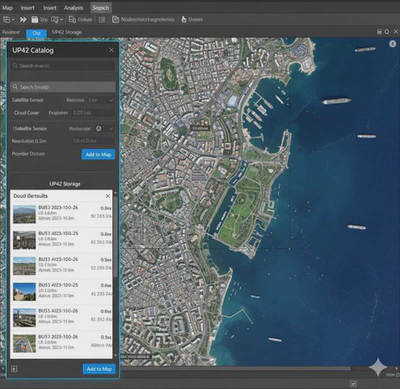Image resolution: width=400 pixels, height=389 pixels.
Task: Click the Cloud Cover Projkaten value field
Action: click(x=93, y=113)
